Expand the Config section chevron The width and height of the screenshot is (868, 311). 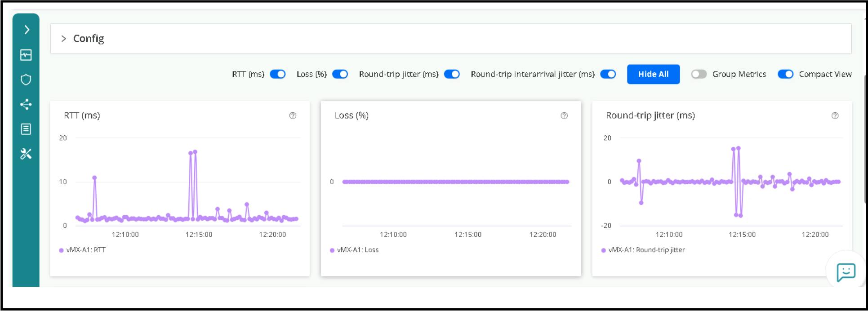(64, 39)
